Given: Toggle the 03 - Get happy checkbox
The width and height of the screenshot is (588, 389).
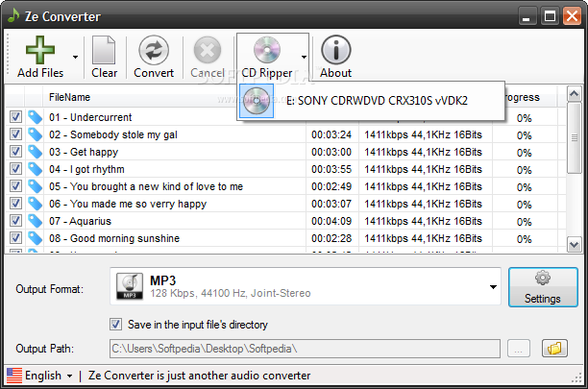Looking at the screenshot, I should [15, 152].
